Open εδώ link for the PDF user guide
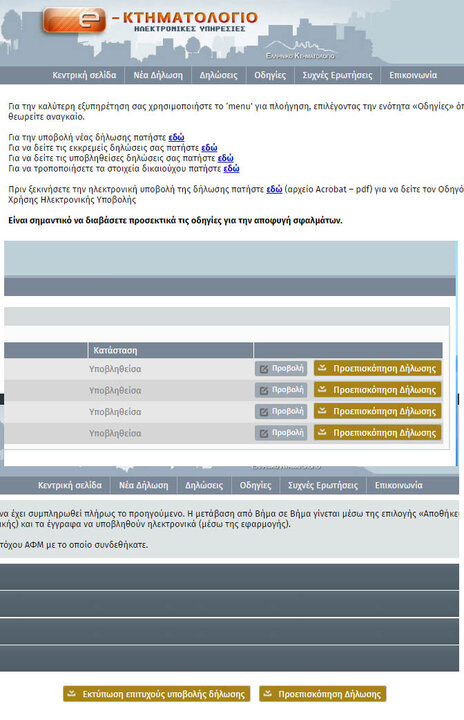Viewport: 464px width, 720px height. (274, 189)
